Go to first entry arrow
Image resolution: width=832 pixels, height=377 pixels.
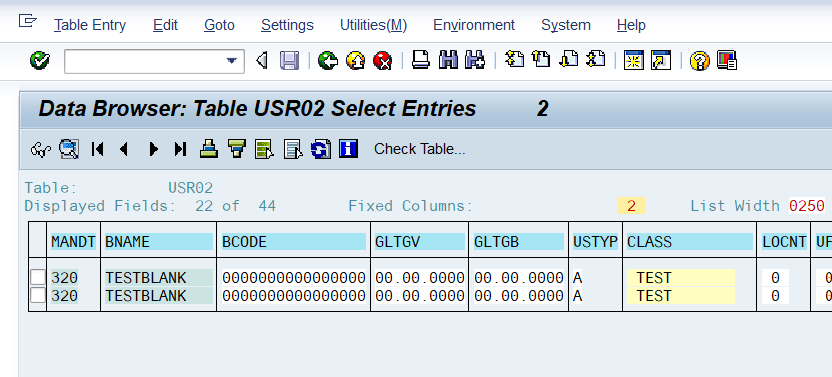(97, 149)
